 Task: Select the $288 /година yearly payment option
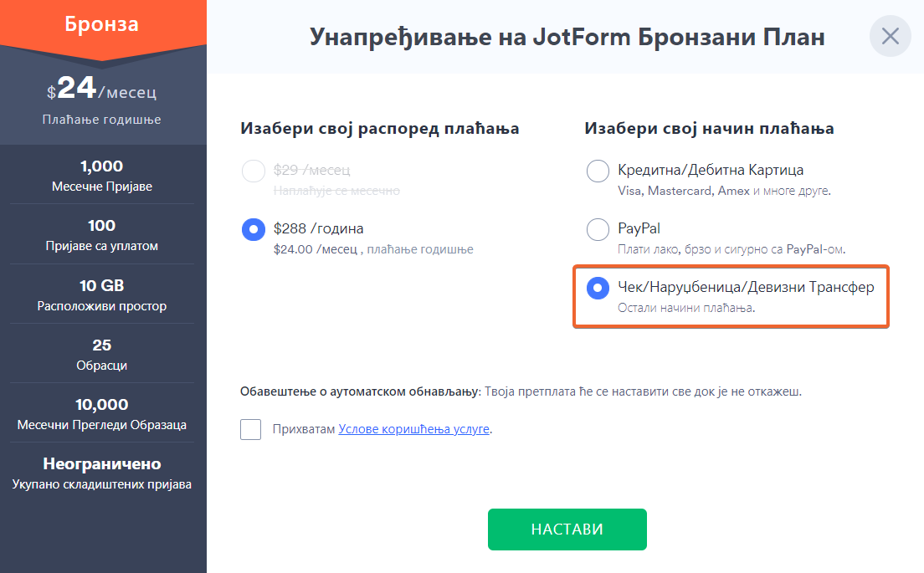pos(254,229)
